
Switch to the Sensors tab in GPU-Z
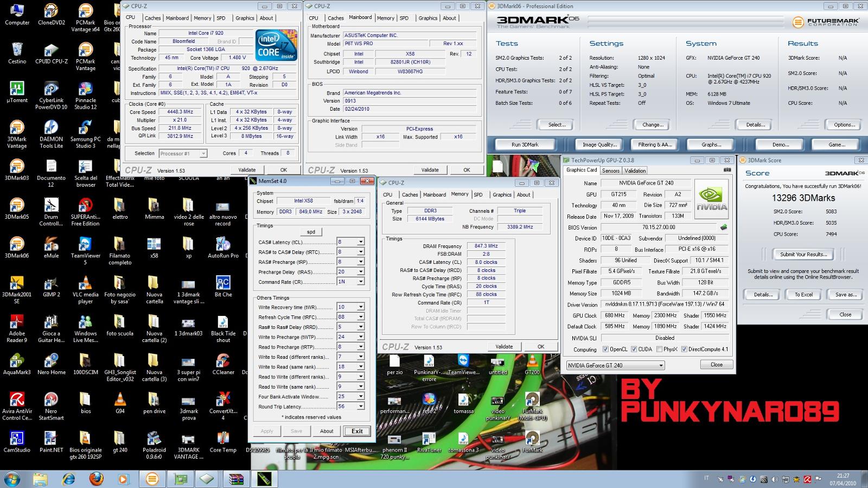[x=610, y=170]
